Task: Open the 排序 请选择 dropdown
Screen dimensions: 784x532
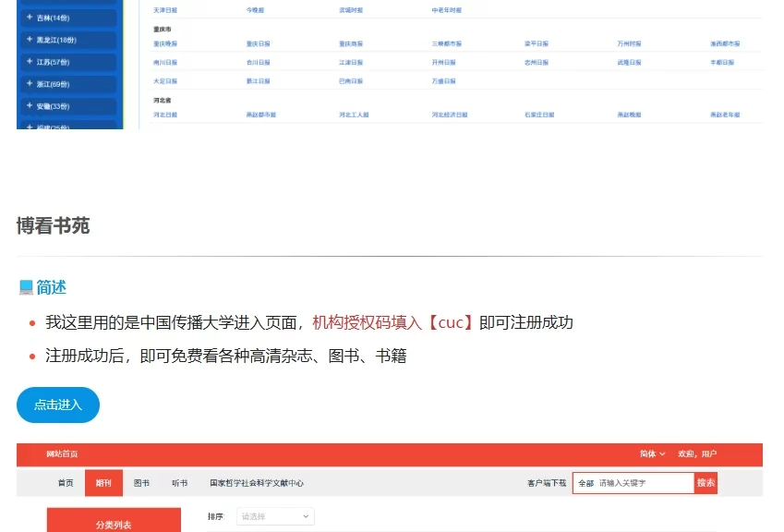Action: point(275,516)
